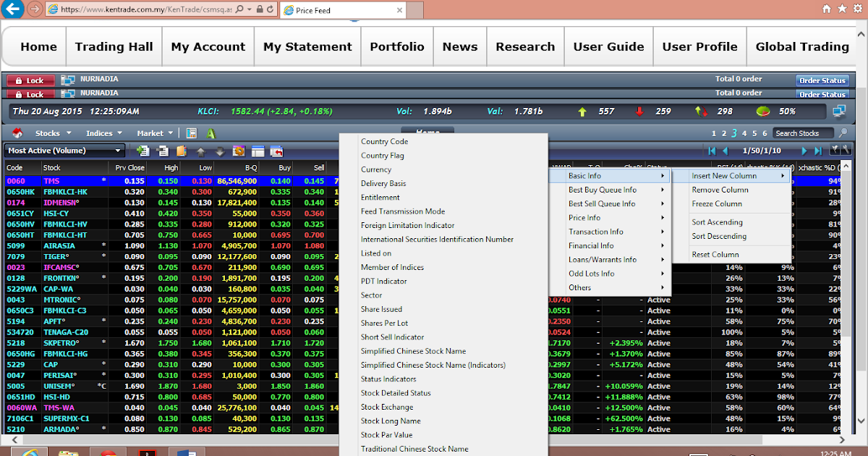Click the pin icon next to wrench
The image size is (868, 456).
(835, 150)
